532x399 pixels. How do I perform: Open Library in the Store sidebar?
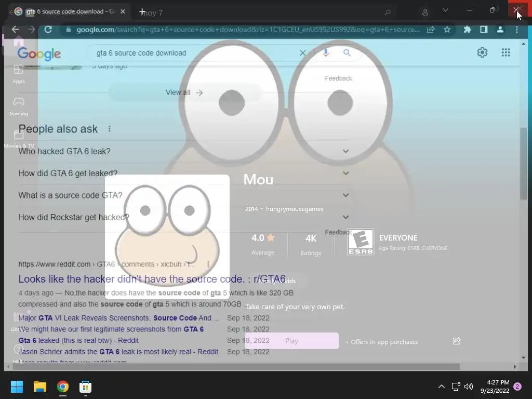click(17, 322)
